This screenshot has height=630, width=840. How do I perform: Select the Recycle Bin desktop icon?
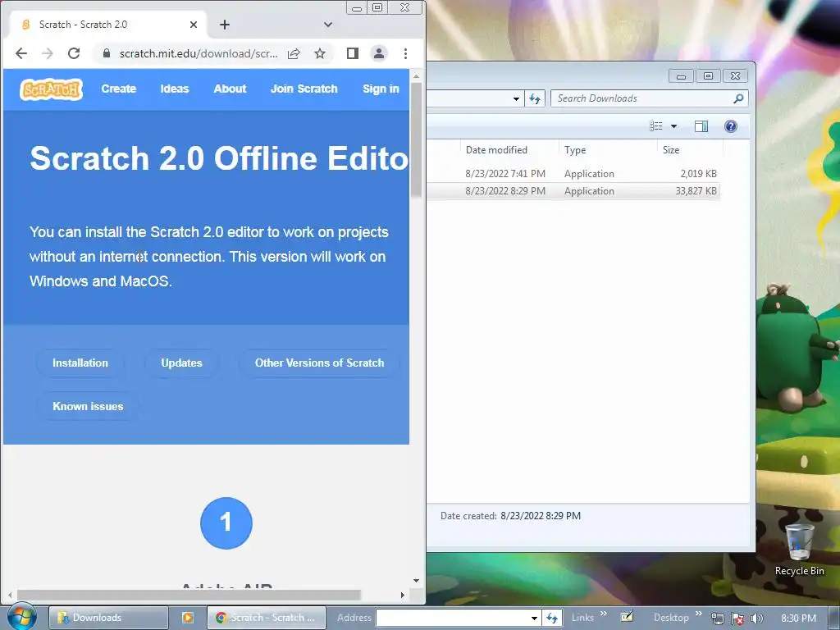click(799, 550)
